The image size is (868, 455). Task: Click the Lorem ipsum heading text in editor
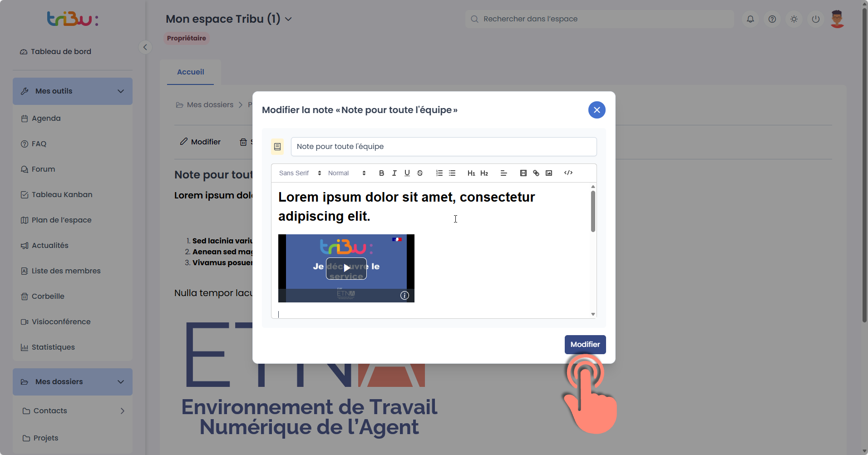(406, 207)
